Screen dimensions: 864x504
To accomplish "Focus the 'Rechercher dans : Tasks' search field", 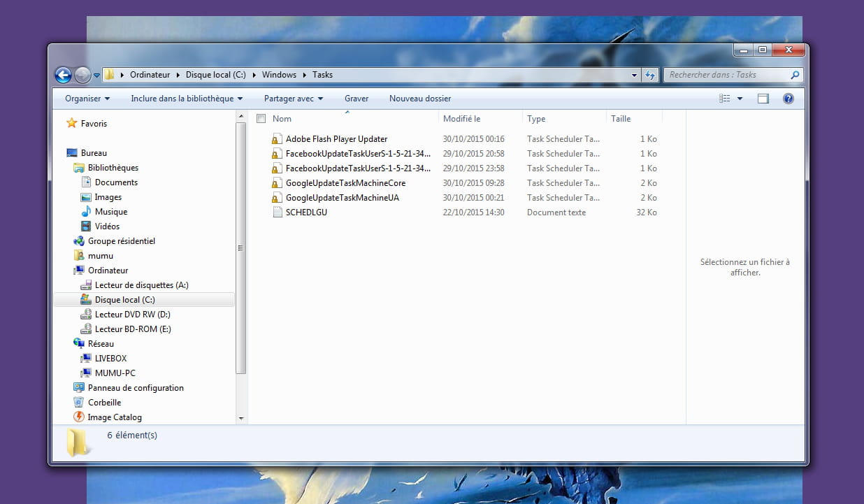I will 733,75.
